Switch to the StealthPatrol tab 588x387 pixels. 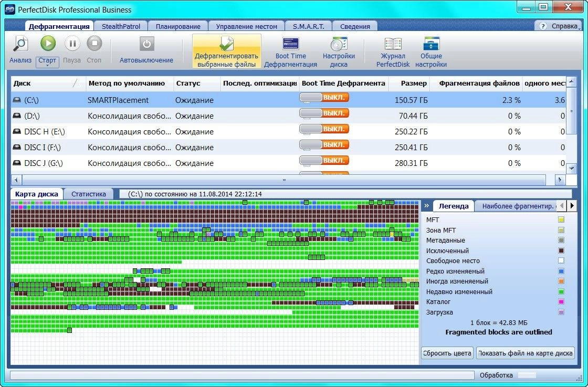121,26
